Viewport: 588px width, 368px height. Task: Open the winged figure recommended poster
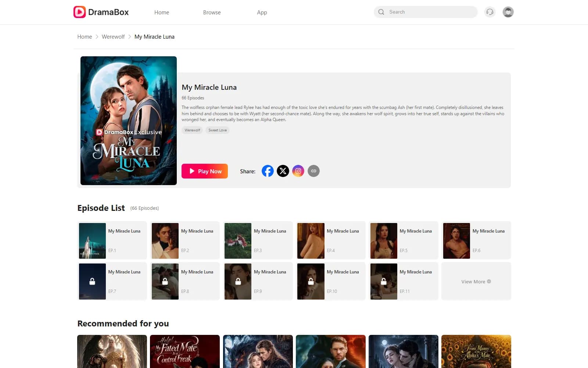coord(112,351)
